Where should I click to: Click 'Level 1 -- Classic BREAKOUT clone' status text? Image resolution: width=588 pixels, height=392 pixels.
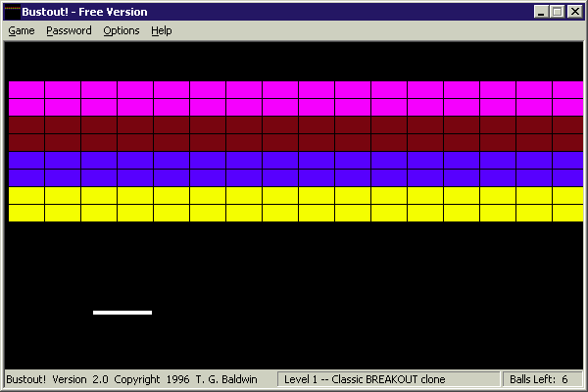[365, 379]
